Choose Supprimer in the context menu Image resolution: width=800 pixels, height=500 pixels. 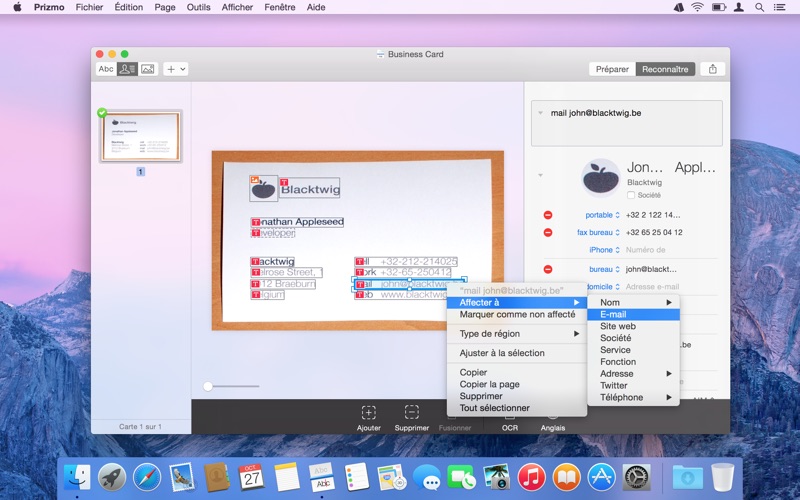click(516, 396)
